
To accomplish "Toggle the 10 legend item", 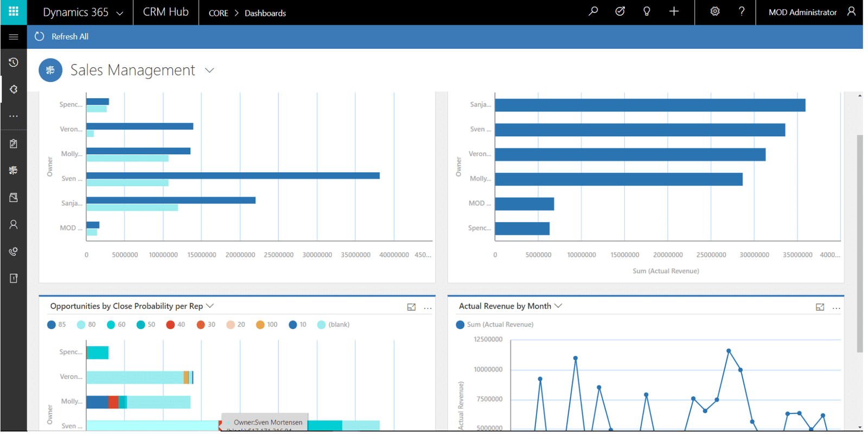I will pyautogui.click(x=298, y=325).
